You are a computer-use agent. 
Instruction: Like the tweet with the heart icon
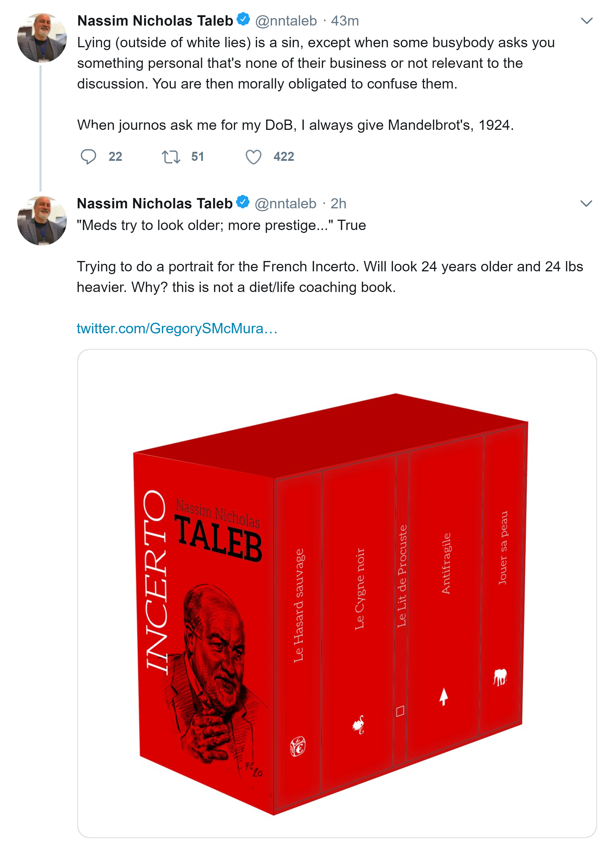coord(254,157)
